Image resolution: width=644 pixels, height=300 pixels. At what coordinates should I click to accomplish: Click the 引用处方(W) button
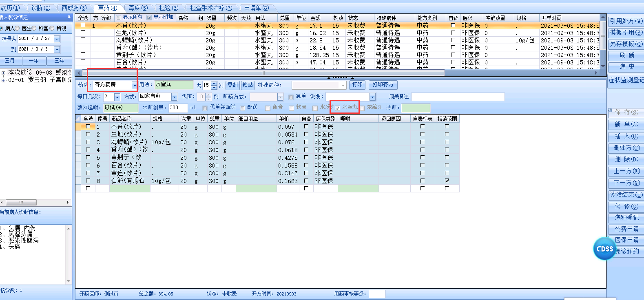(x=626, y=21)
